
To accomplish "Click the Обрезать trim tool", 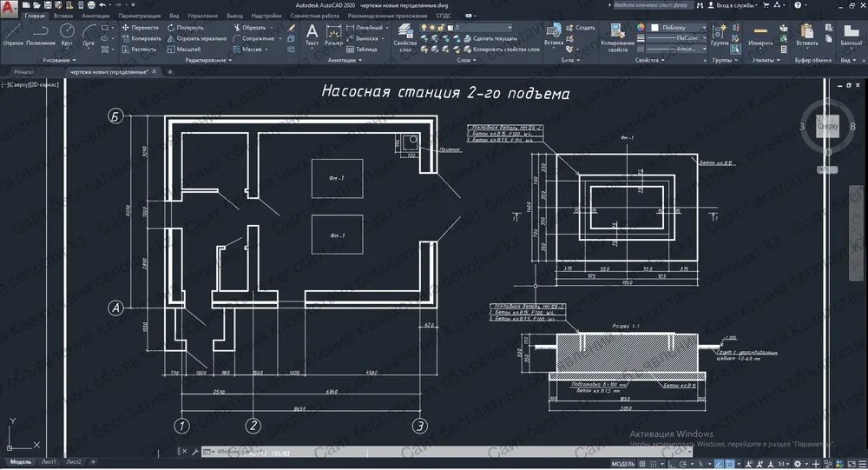I will coord(250,27).
